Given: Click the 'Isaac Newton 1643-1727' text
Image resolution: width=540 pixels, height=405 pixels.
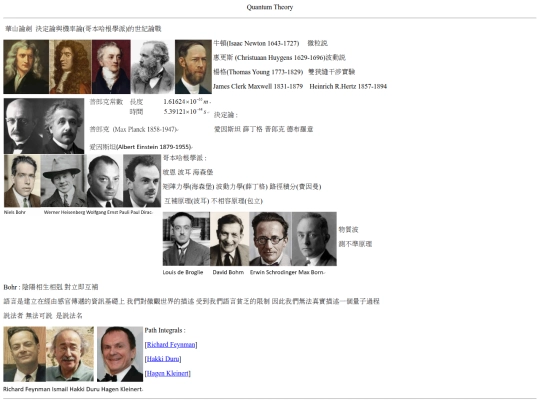Looking at the screenshot, I should [x=263, y=43].
